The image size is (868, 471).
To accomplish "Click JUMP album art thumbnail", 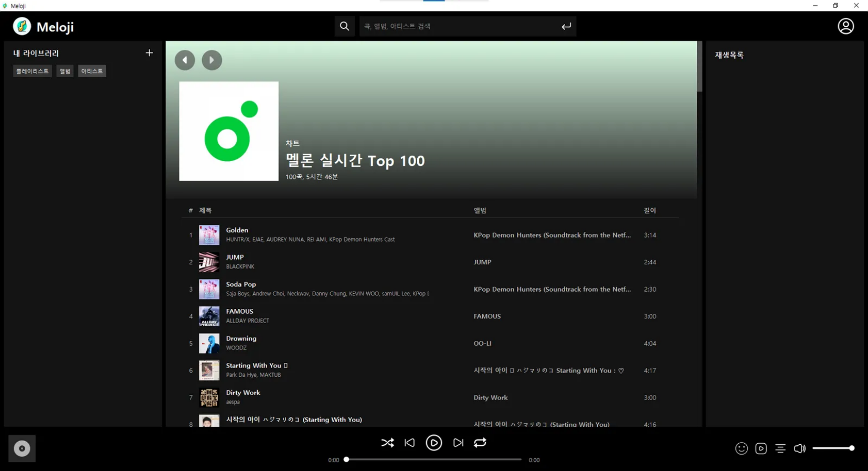I will click(209, 262).
